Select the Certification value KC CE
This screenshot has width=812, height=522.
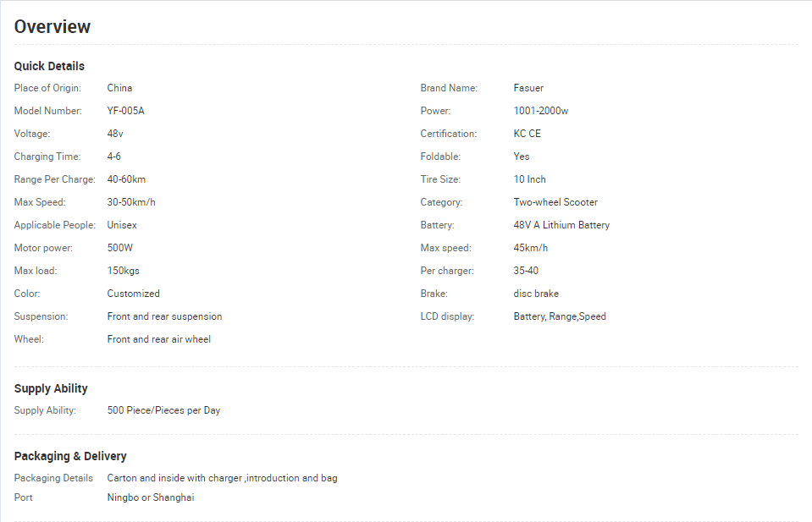pos(527,134)
